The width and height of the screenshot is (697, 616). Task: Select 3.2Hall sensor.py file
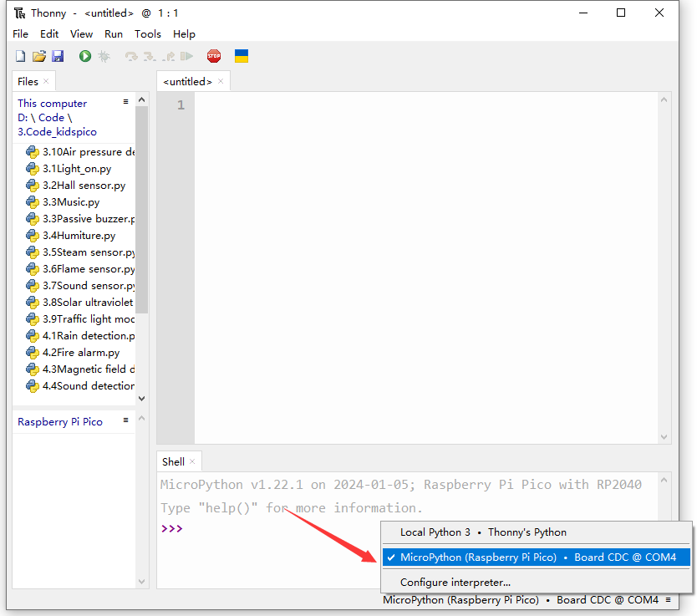pyautogui.click(x=75, y=186)
